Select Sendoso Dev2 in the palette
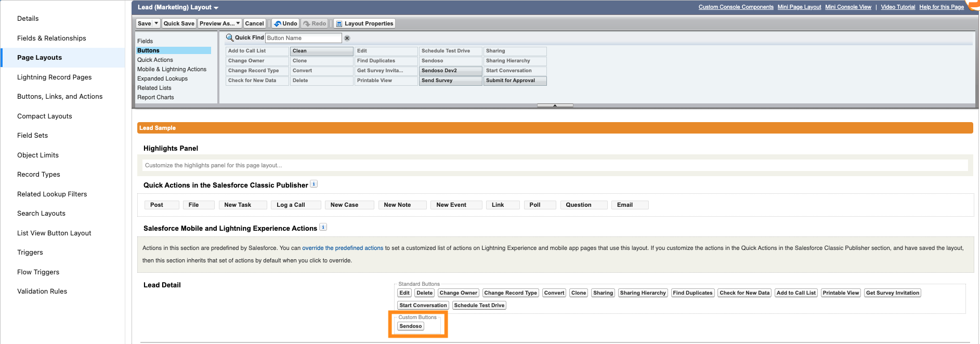Image resolution: width=980 pixels, height=344 pixels. [x=450, y=71]
